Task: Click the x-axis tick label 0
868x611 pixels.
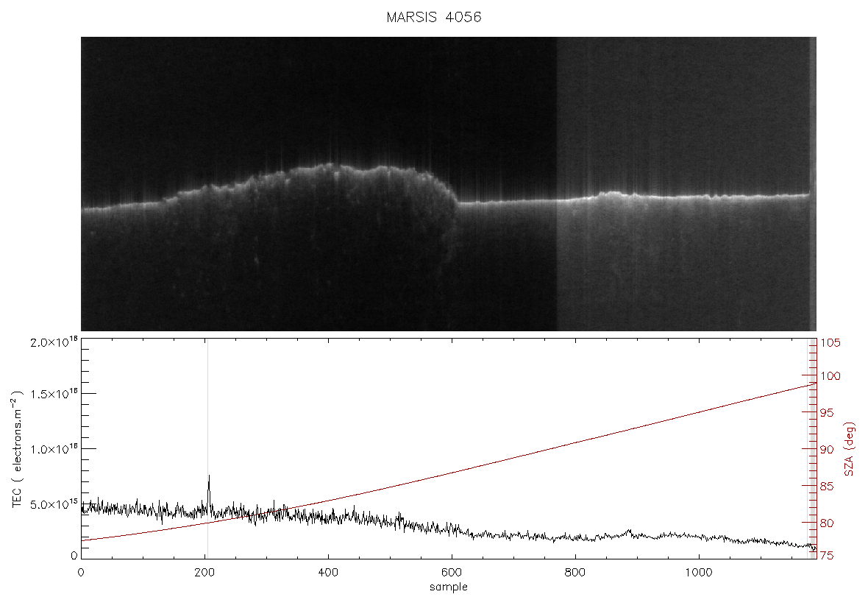Action: 82,572
